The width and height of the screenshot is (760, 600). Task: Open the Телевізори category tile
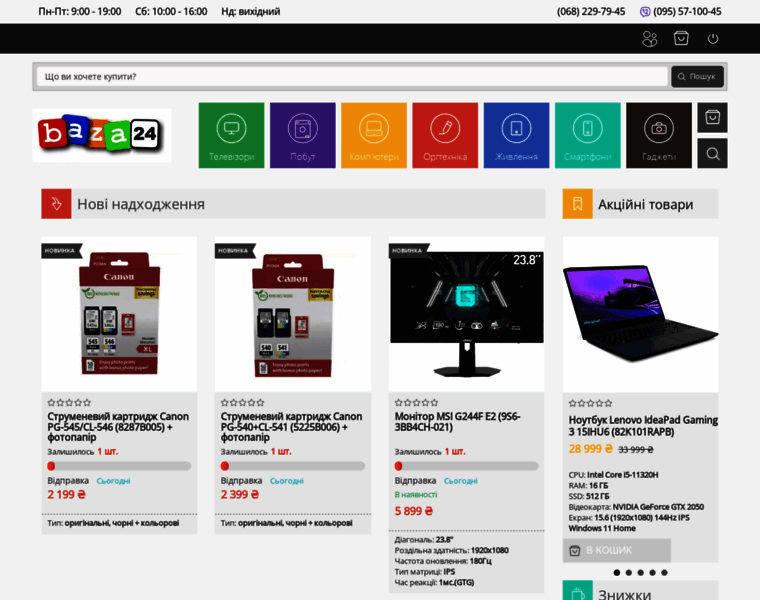pos(231,135)
